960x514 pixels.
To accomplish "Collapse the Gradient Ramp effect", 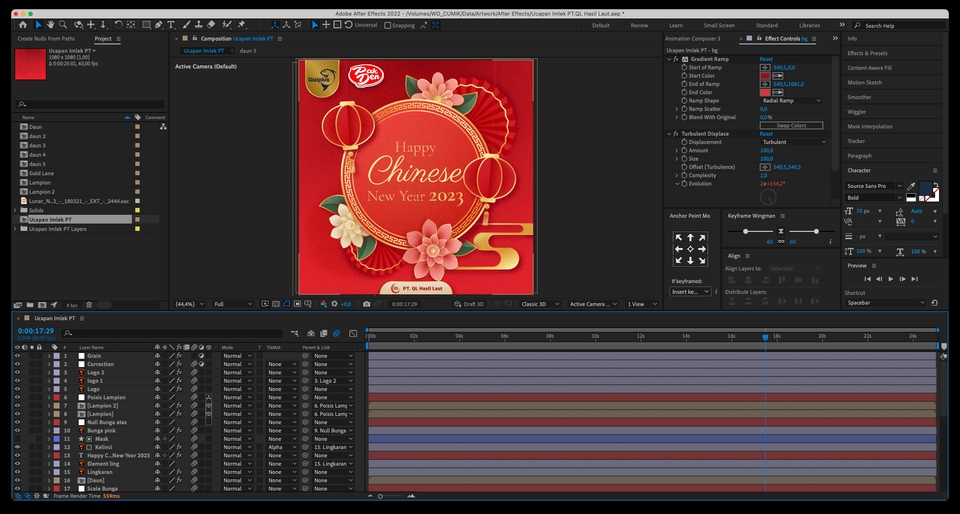I will point(669,59).
